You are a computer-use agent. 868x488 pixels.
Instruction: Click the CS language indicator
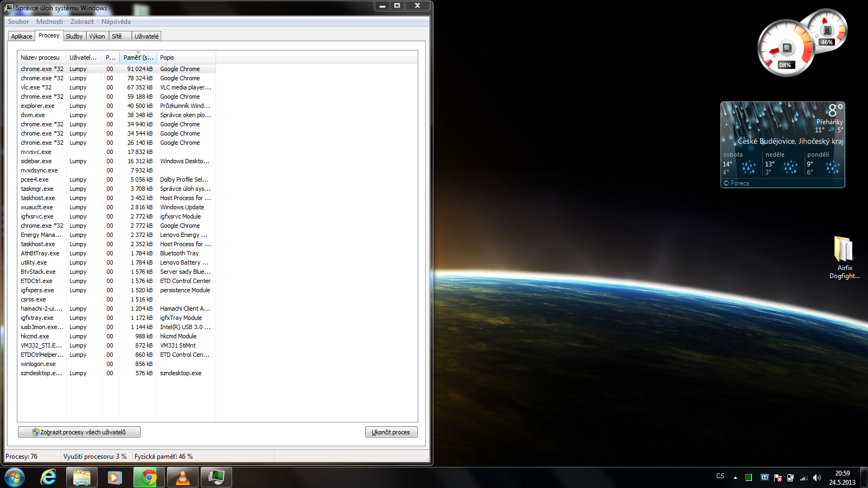pyautogui.click(x=720, y=476)
